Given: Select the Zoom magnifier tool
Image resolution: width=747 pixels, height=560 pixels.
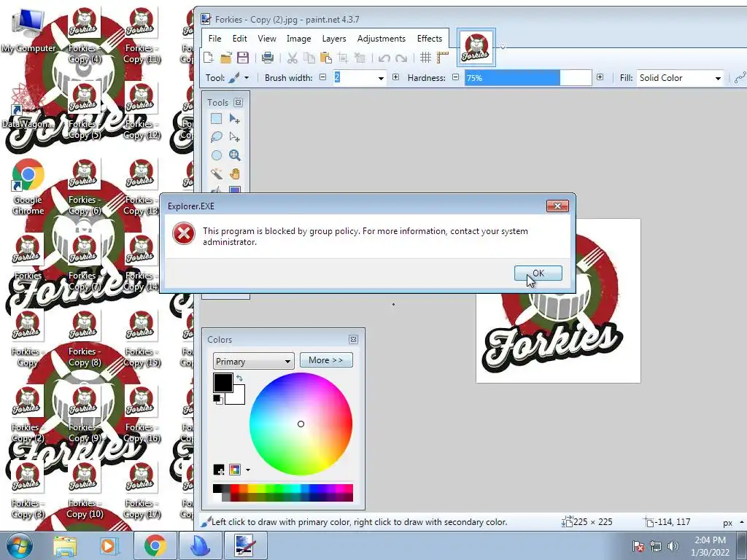Looking at the screenshot, I should coord(234,155).
